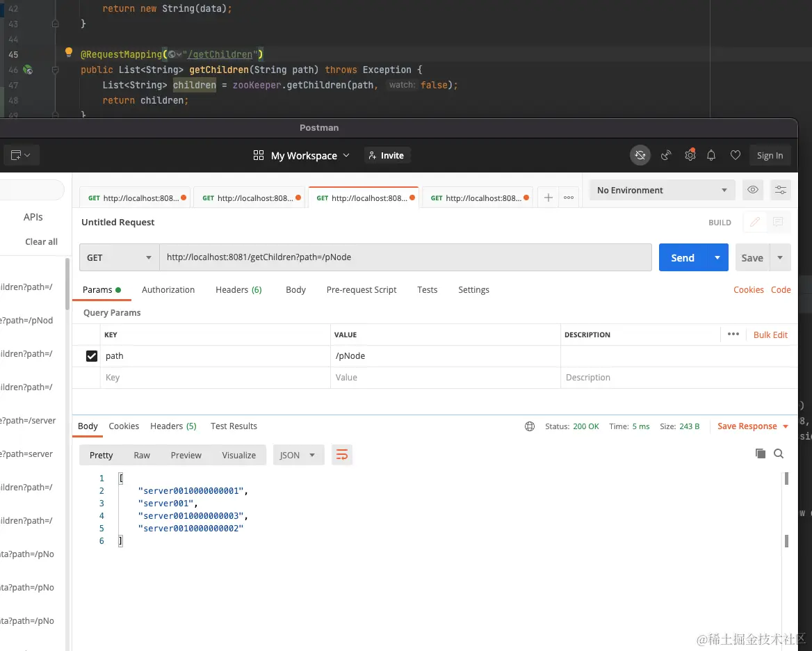Screen dimensions: 812x651
Task: Click the Bulk Edit link
Action: 770,335
